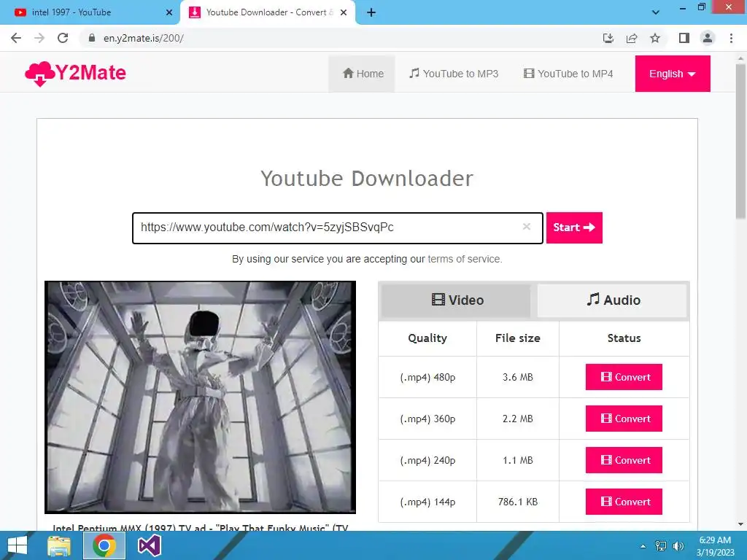Open File Explorer from the taskbar
Image resolution: width=747 pixels, height=560 pixels.
tap(59, 545)
